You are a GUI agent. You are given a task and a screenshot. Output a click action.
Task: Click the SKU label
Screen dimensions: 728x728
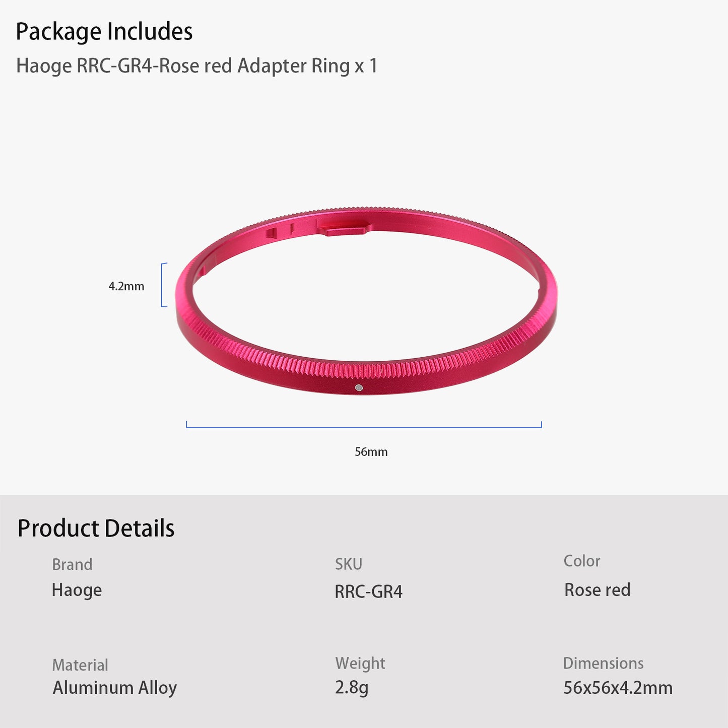(349, 564)
